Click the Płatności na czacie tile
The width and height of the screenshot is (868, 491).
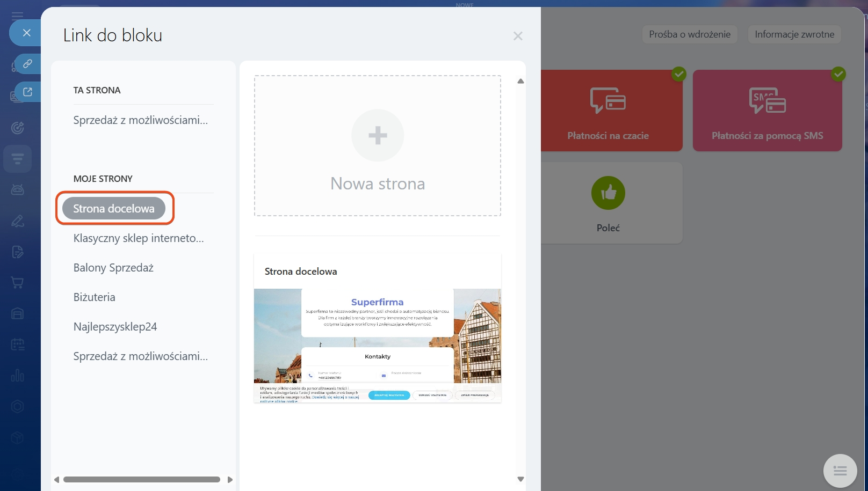tap(608, 111)
